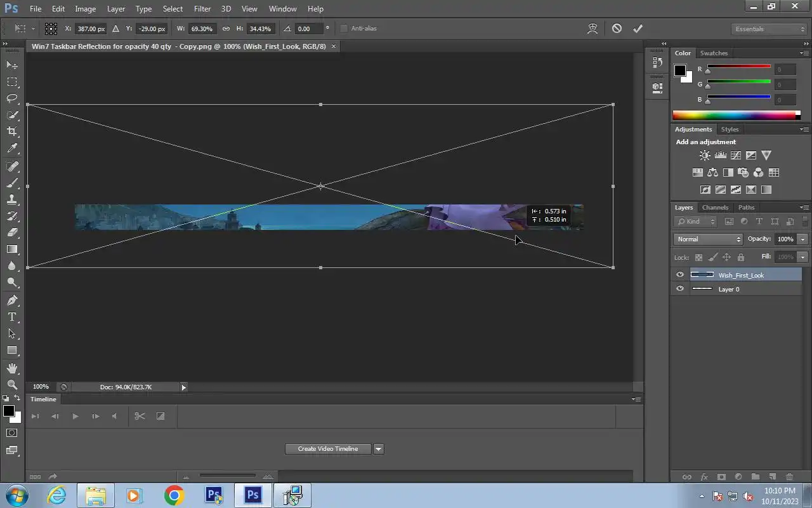Select the Rectangle shape tool
812x508 pixels.
coord(12,350)
